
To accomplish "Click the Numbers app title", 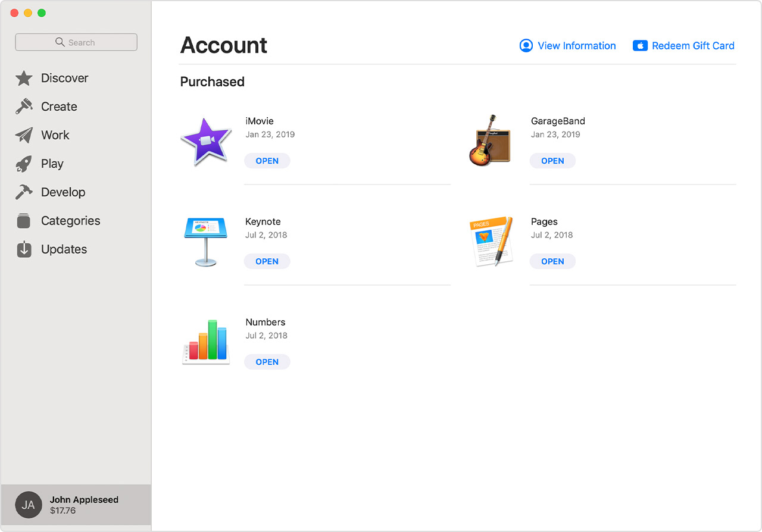I will 266,322.
